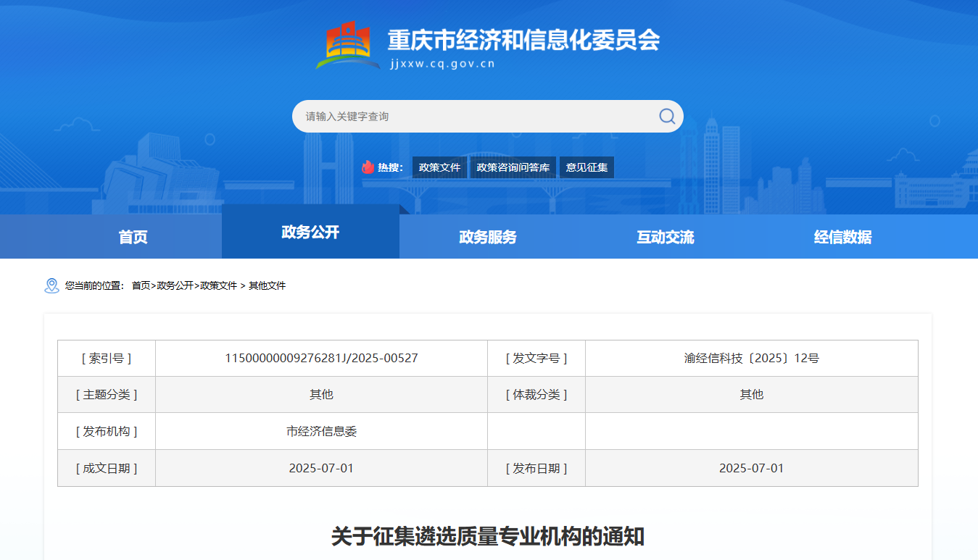Click the site title 重庆市经济和信息化委员会

point(523,40)
